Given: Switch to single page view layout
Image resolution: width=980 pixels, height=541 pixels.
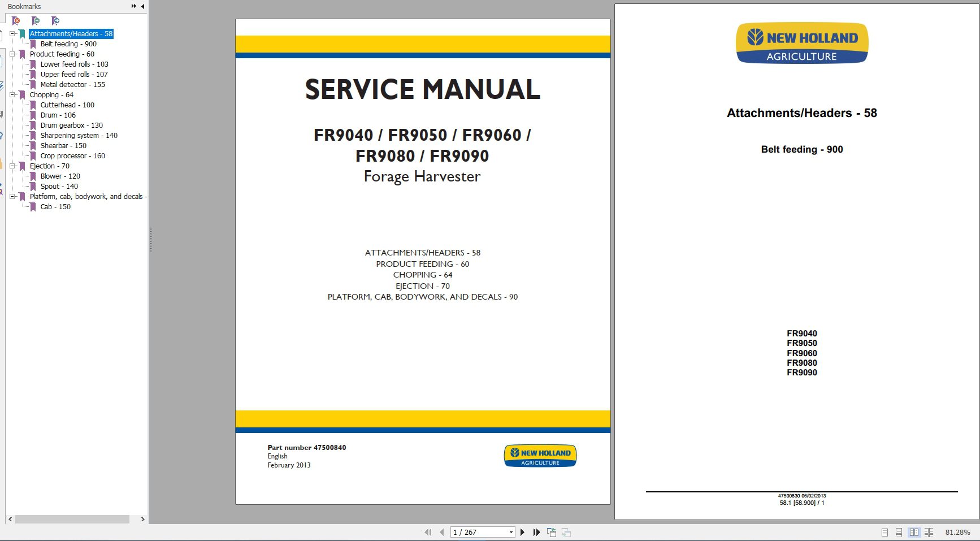Looking at the screenshot, I should pyautogui.click(x=884, y=533).
